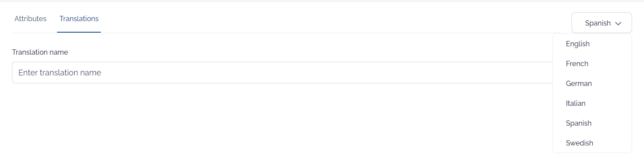The height and width of the screenshot is (168, 644).
Task: Collapse the Spanish language dropdown button
Action: pyautogui.click(x=602, y=23)
